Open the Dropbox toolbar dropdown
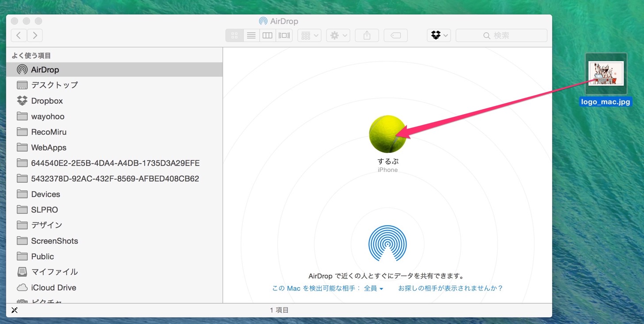This screenshot has width=644, height=324. pyautogui.click(x=439, y=35)
